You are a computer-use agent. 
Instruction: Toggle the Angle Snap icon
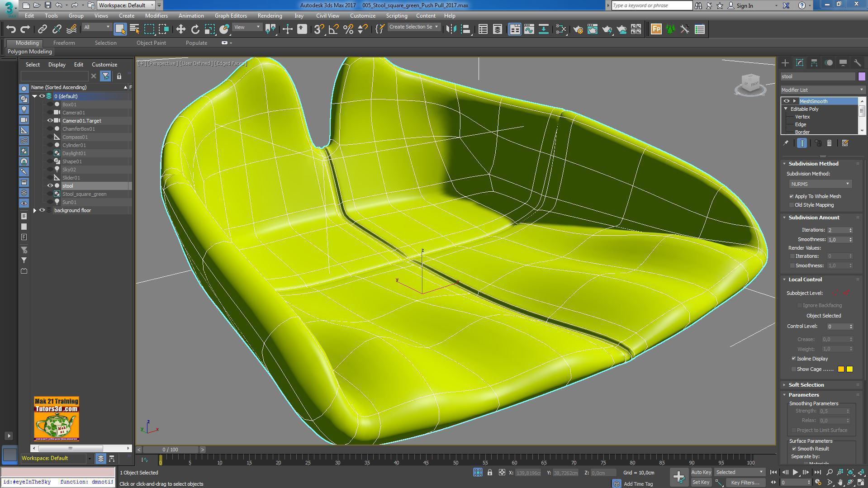pos(333,29)
